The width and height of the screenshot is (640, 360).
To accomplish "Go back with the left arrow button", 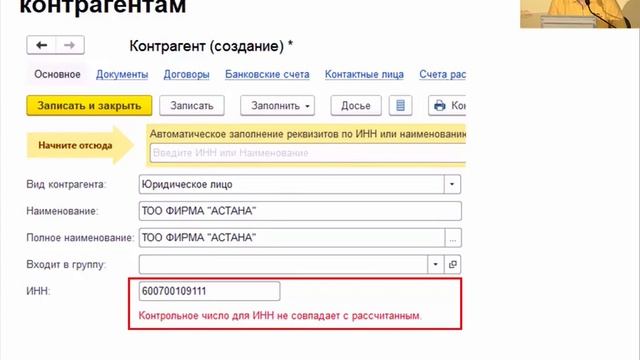I will pyautogui.click(x=41, y=45).
